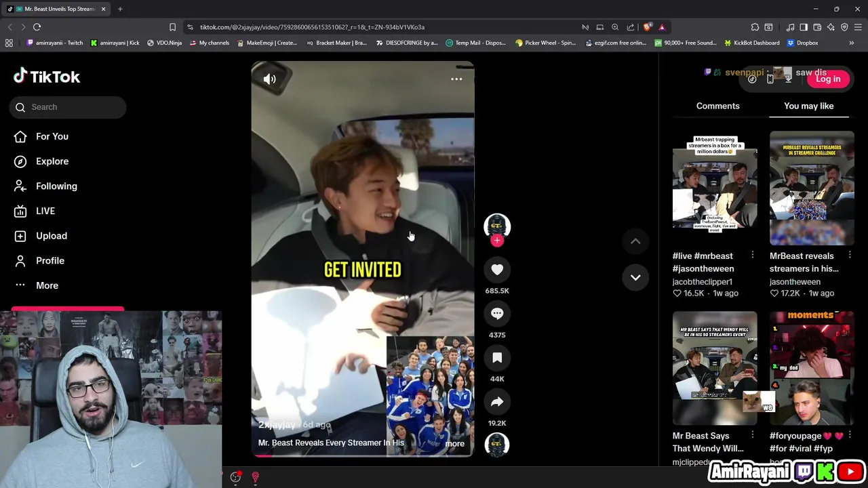868x488 pixels.
Task: Click the download desktop app icon beside Log in
Action: click(788, 79)
